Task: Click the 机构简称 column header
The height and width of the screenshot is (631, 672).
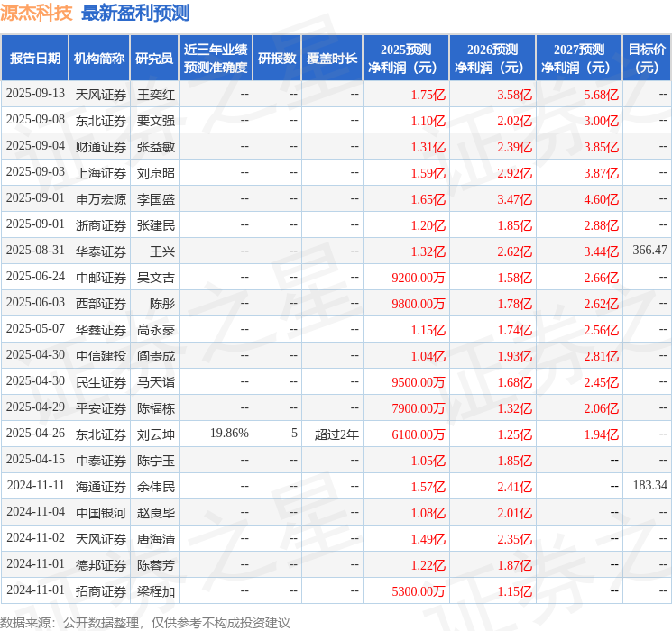Action: [x=99, y=59]
